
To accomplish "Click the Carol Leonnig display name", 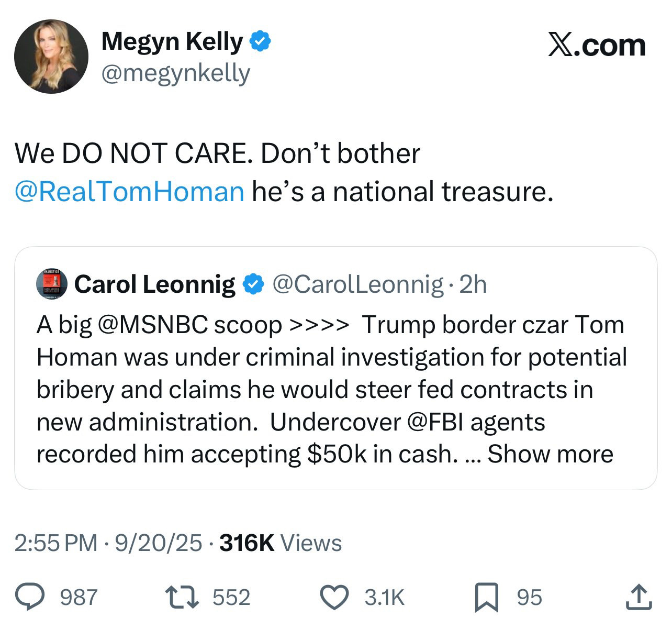I will pos(155,284).
